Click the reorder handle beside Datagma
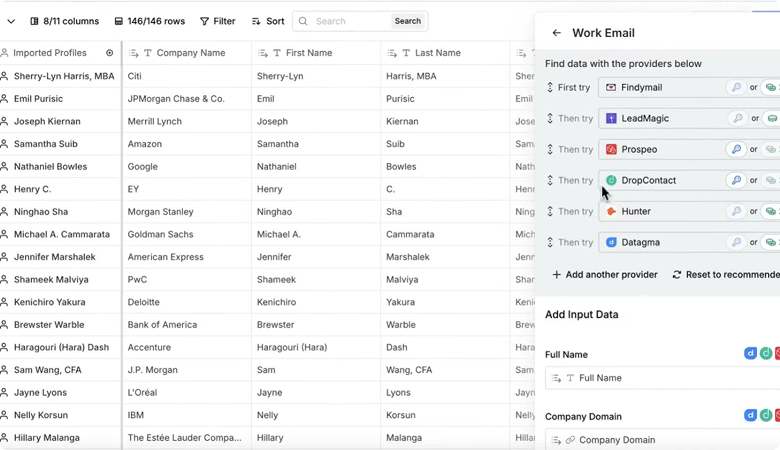Viewport: 780px width, 450px height. (550, 242)
